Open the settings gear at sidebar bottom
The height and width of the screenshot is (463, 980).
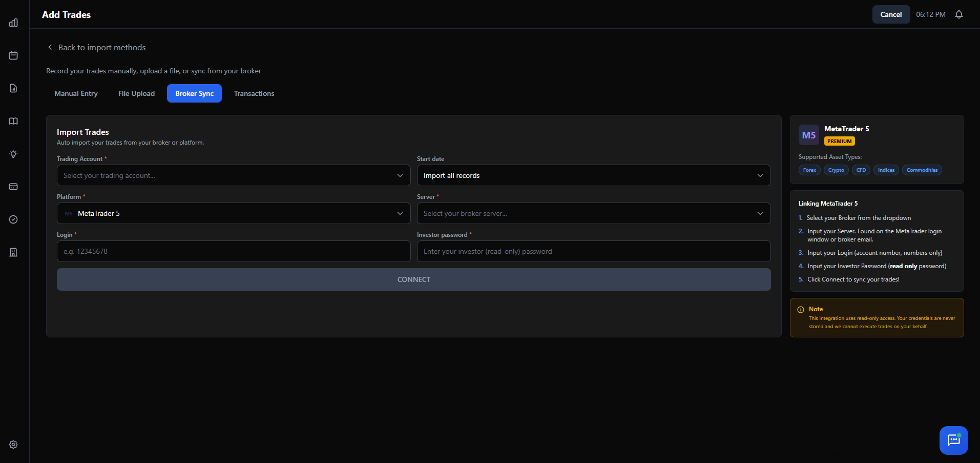[x=13, y=445]
